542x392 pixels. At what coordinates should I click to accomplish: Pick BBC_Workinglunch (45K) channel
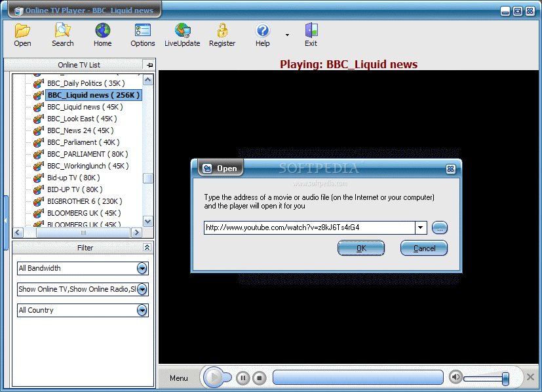(88, 166)
